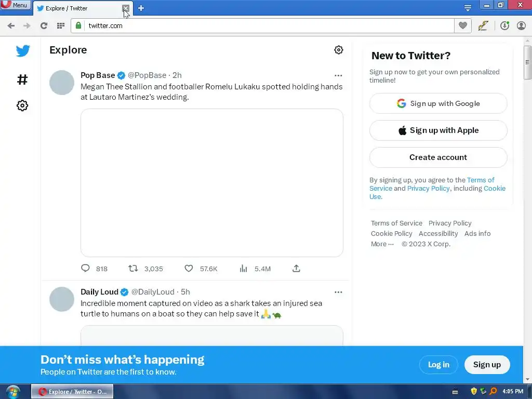Screen dimensions: 532x399
Task: Open more options on Pop Base tweet
Action: (338, 75)
